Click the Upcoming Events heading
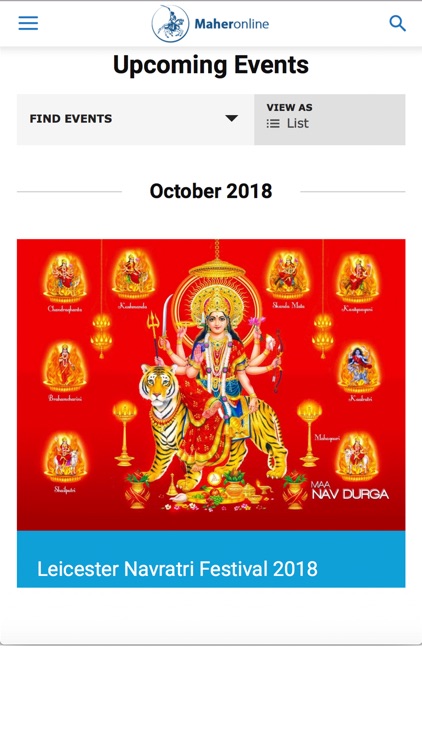 [211, 65]
